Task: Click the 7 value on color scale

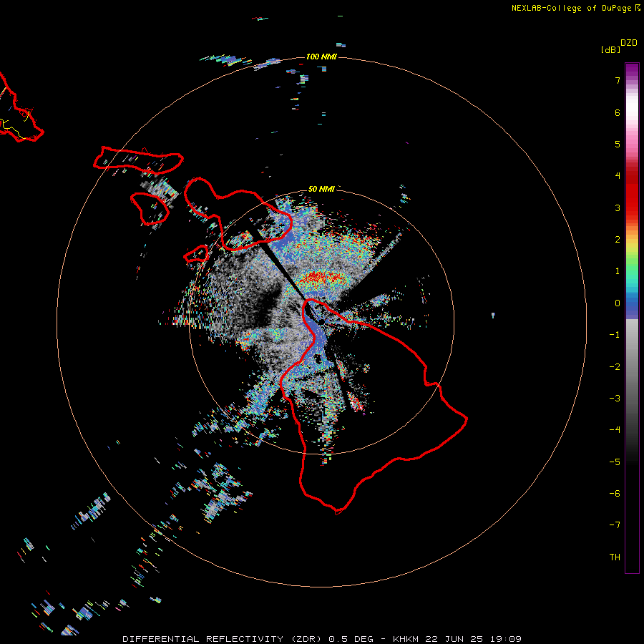Action: click(x=618, y=80)
